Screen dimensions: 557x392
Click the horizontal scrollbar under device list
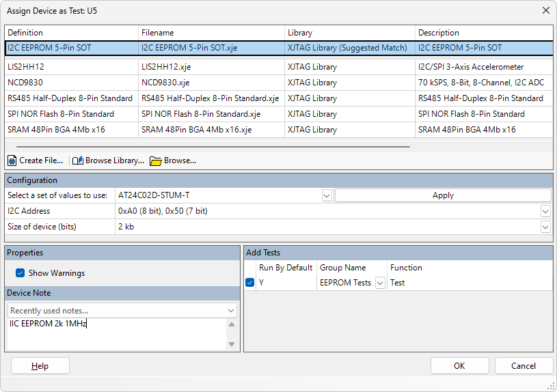pyautogui.click(x=213, y=146)
